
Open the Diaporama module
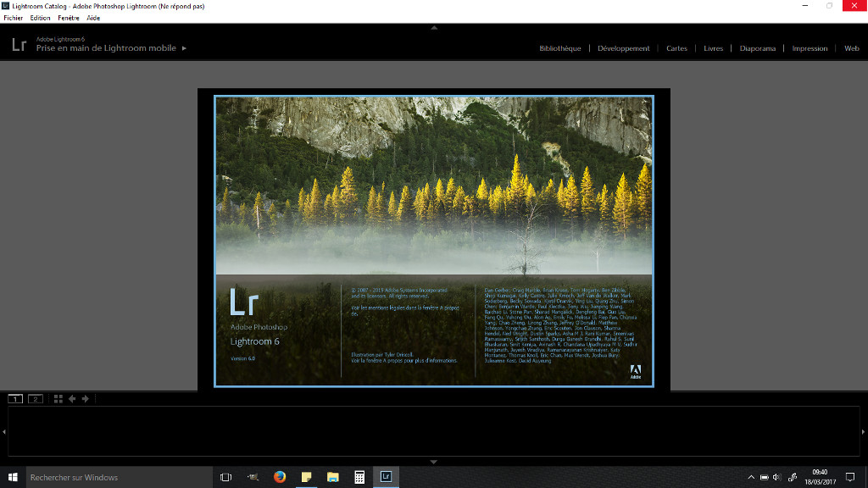pos(757,48)
